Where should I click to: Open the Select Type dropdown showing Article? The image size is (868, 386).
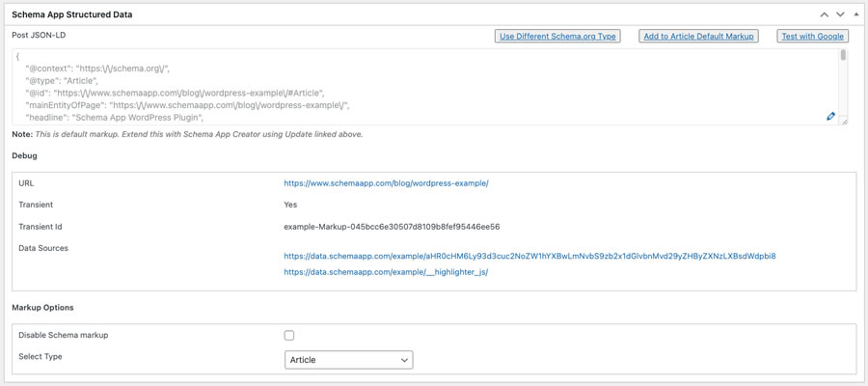(349, 360)
